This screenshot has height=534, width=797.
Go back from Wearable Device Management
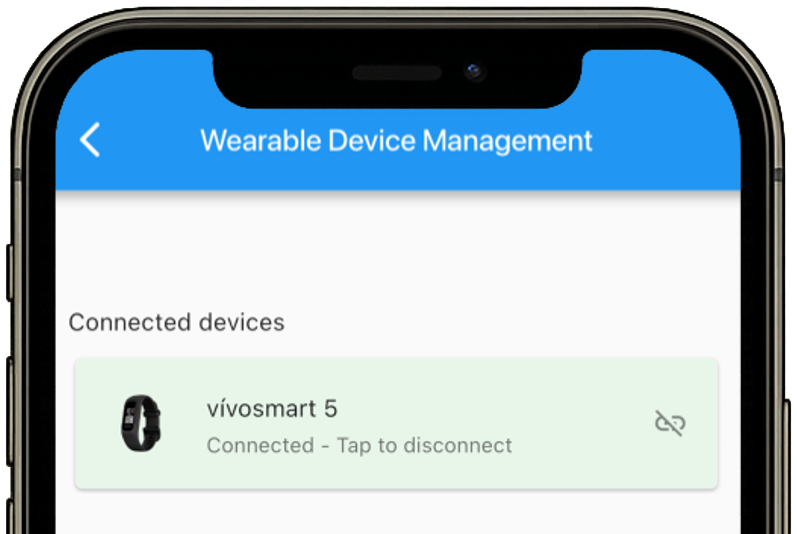point(90,140)
